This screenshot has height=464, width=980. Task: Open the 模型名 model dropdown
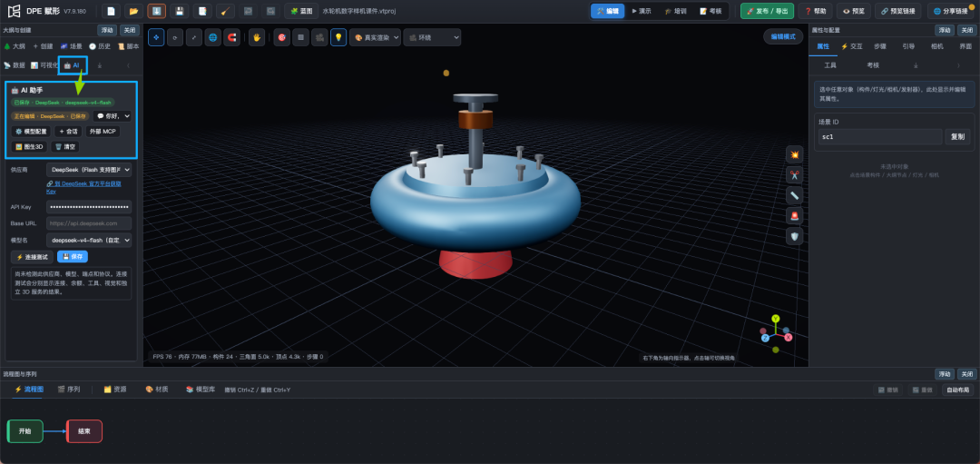pyautogui.click(x=89, y=240)
